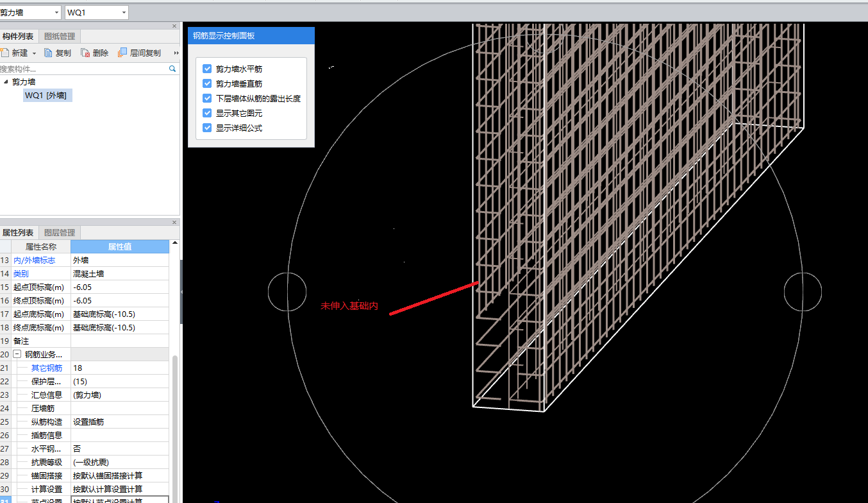
Task: Expand the toolbar overflow arrows after 层间复制
Action: (x=176, y=53)
